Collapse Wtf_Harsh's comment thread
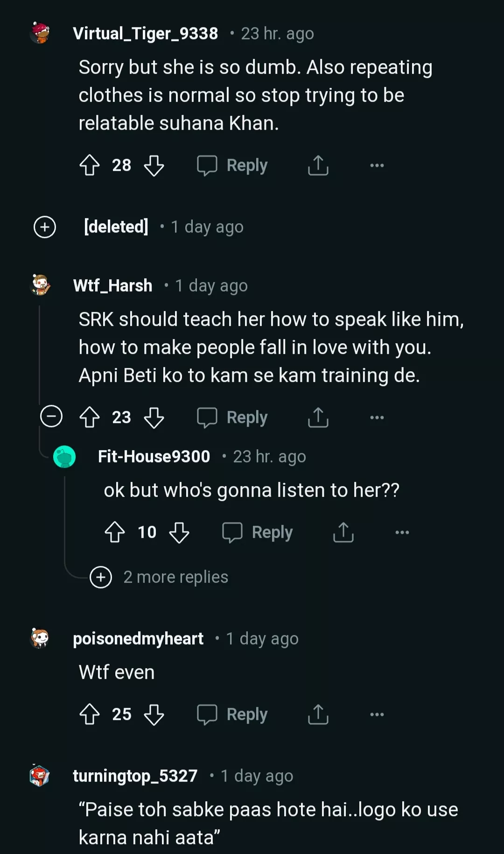This screenshot has width=504, height=854. tap(51, 416)
